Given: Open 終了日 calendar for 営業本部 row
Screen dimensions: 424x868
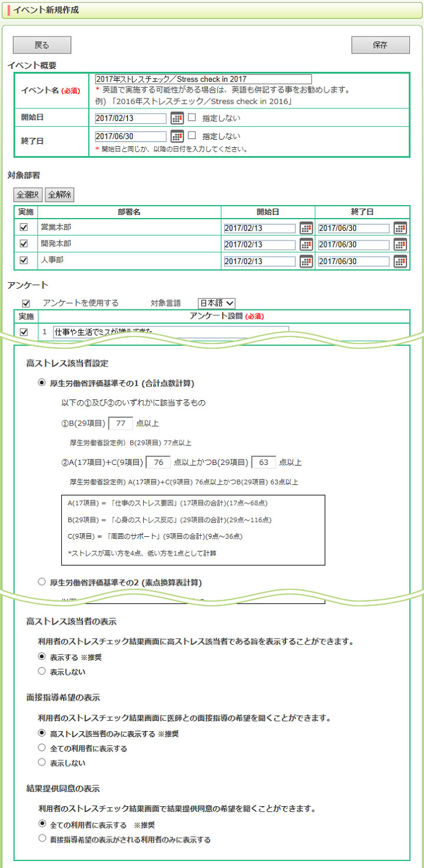Looking at the screenshot, I should [x=400, y=228].
